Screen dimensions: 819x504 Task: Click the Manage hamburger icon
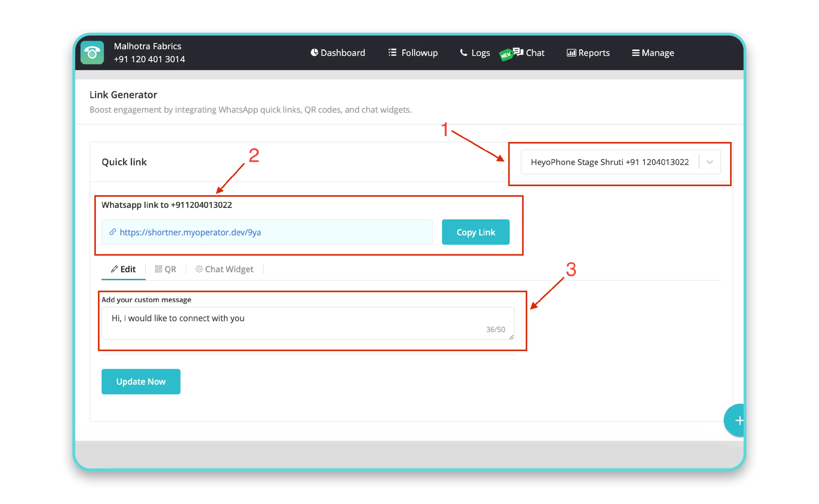(635, 53)
